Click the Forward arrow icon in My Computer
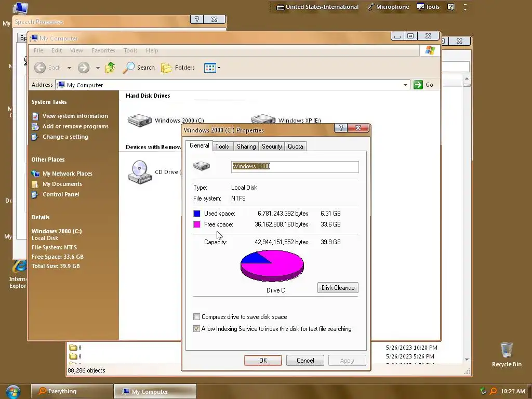Viewport: 532px width, 399px height. coord(84,68)
